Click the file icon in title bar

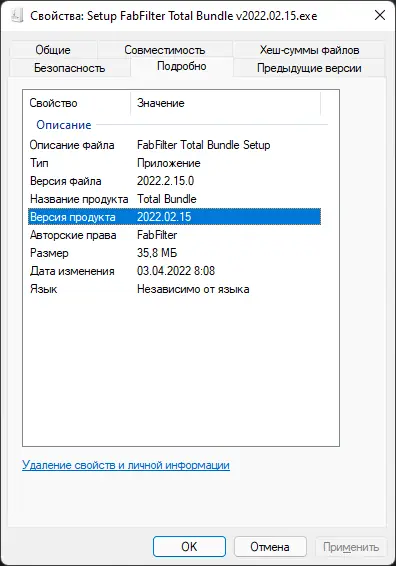[17, 16]
